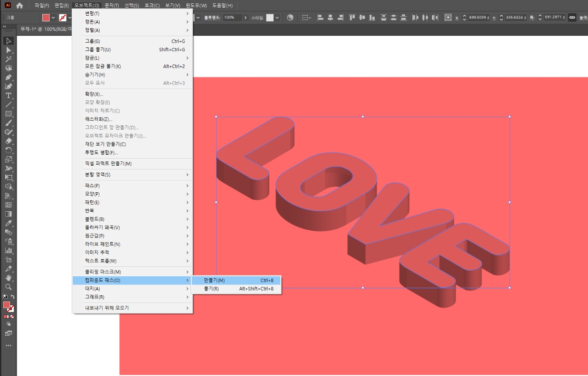Click 그룹 풀기(U) menu entry
The width and height of the screenshot is (588, 376).
tap(133, 49)
